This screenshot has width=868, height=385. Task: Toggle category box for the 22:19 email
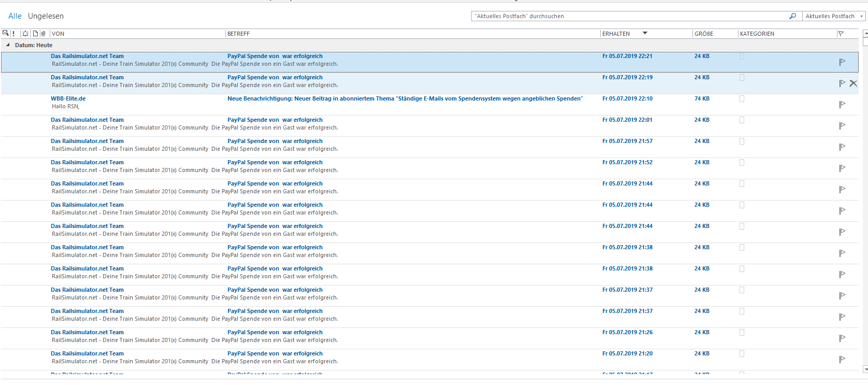pos(742,78)
